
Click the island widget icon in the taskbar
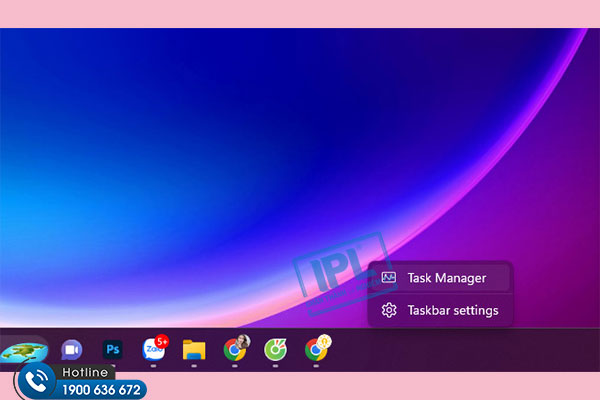(24, 351)
